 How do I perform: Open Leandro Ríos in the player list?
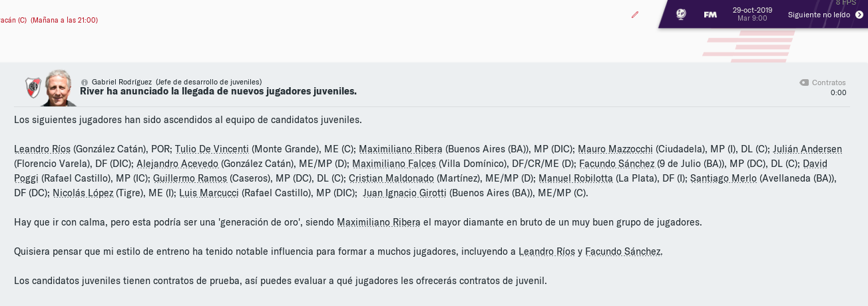(42, 149)
